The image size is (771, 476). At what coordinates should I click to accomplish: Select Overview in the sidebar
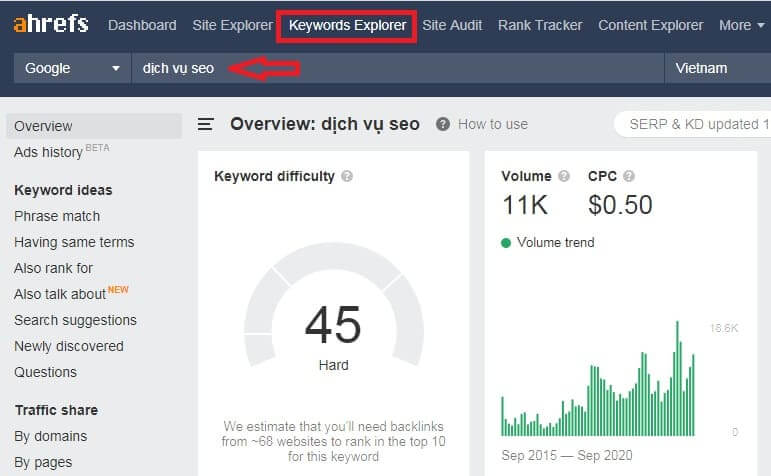tap(94, 126)
